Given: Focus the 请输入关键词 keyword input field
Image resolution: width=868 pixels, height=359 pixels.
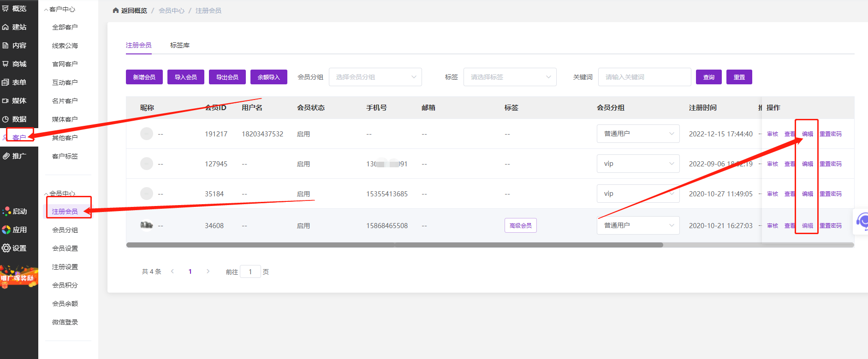Looking at the screenshot, I should 644,77.
